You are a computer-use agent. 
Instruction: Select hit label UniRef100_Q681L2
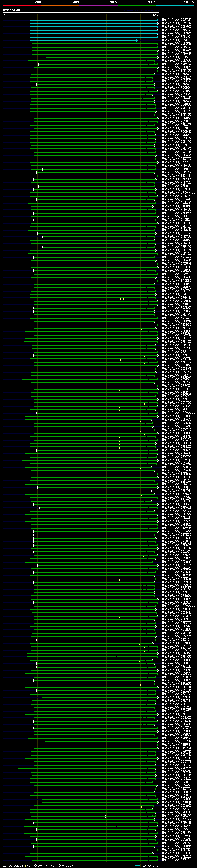[177, 352]
